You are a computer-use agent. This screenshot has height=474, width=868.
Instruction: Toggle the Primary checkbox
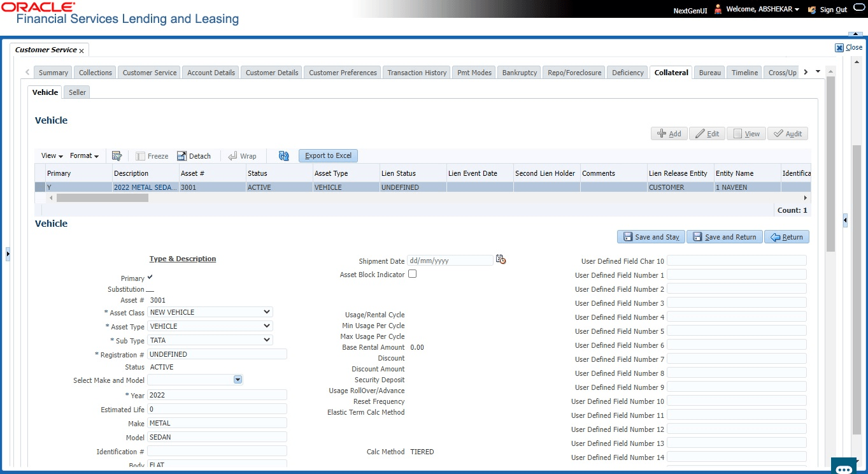(150, 278)
